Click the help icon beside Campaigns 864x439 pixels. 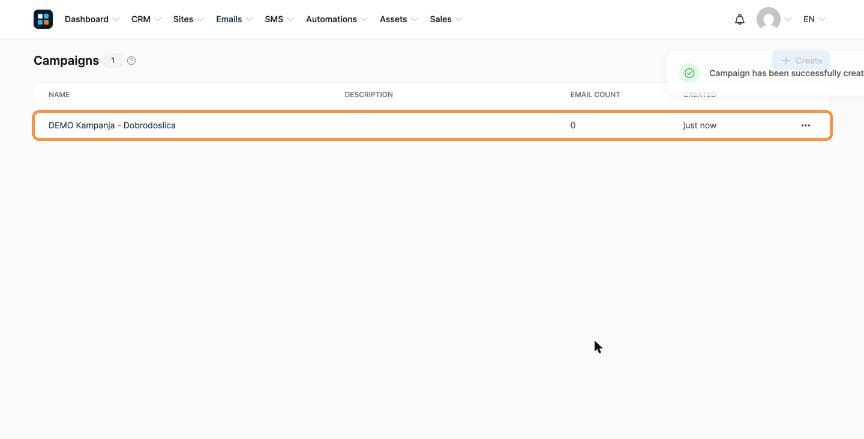[x=131, y=61]
